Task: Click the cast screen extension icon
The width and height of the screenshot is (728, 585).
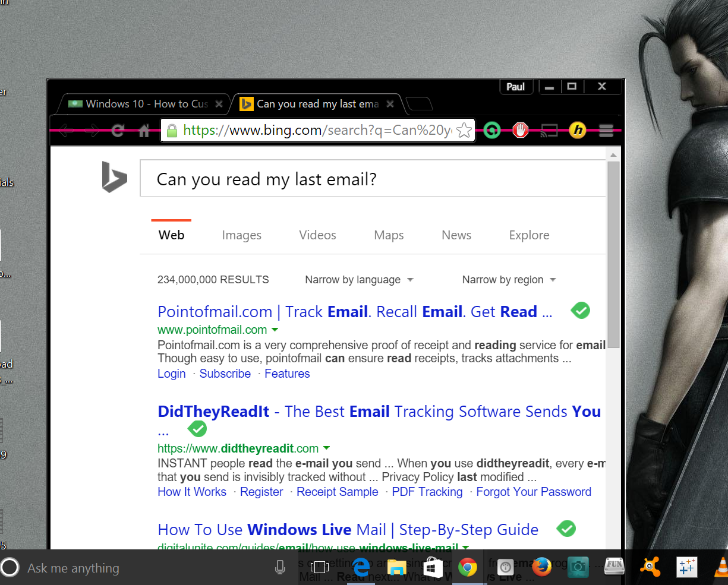Action: click(x=549, y=131)
